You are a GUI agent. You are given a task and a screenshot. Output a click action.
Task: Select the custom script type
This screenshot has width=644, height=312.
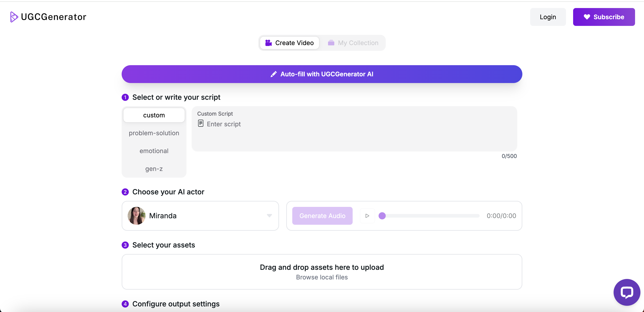click(x=154, y=115)
